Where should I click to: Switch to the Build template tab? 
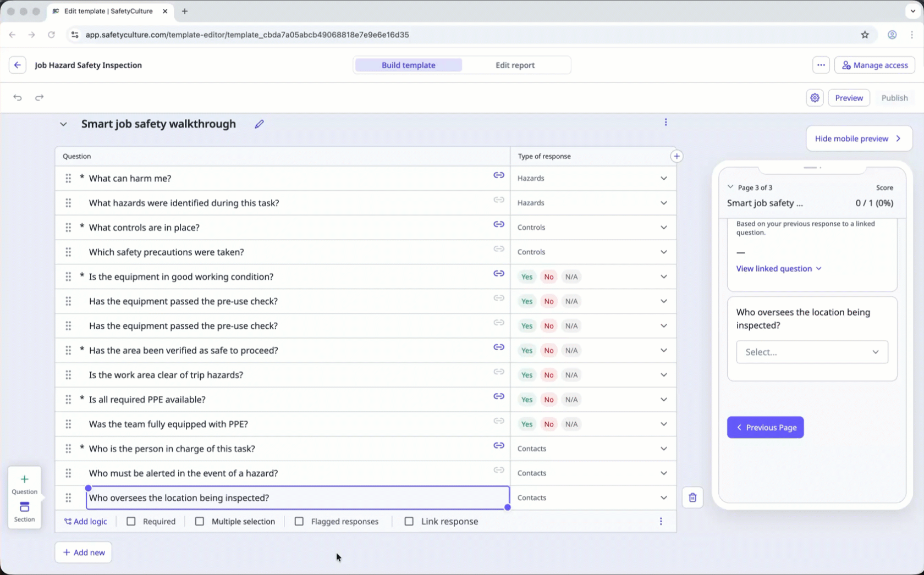408,65
